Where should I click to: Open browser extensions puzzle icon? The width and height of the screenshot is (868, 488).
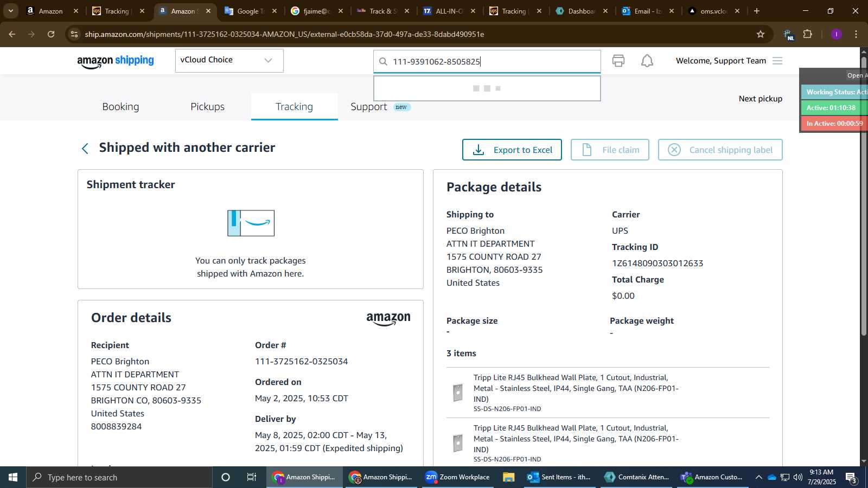(808, 34)
